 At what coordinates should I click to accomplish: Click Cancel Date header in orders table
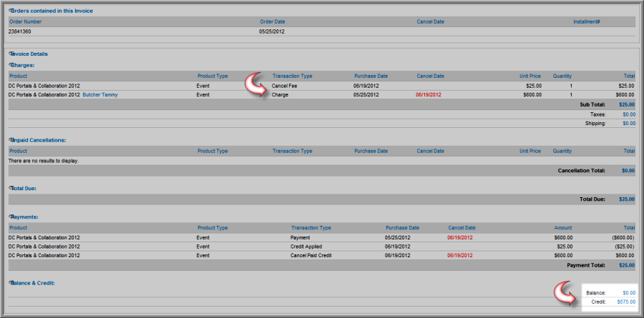(x=430, y=21)
